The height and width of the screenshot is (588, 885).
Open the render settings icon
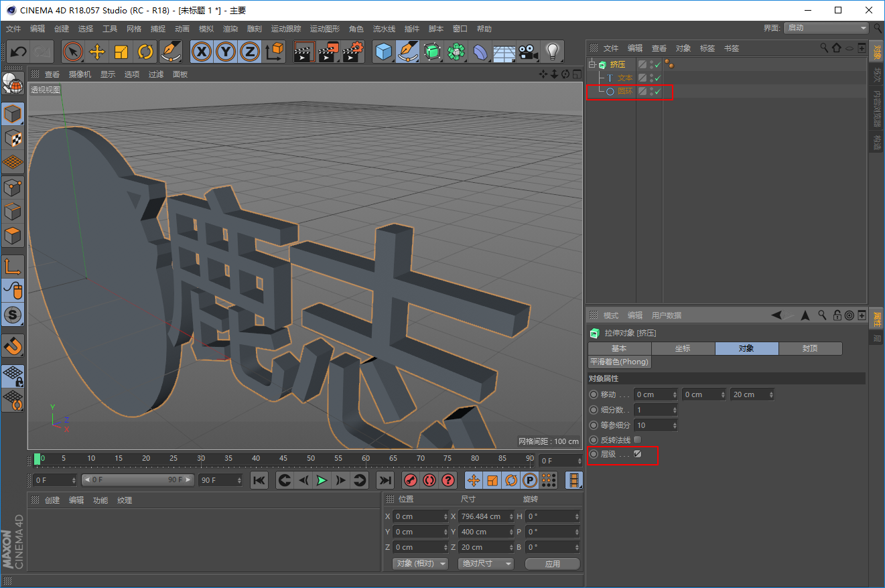(x=353, y=52)
